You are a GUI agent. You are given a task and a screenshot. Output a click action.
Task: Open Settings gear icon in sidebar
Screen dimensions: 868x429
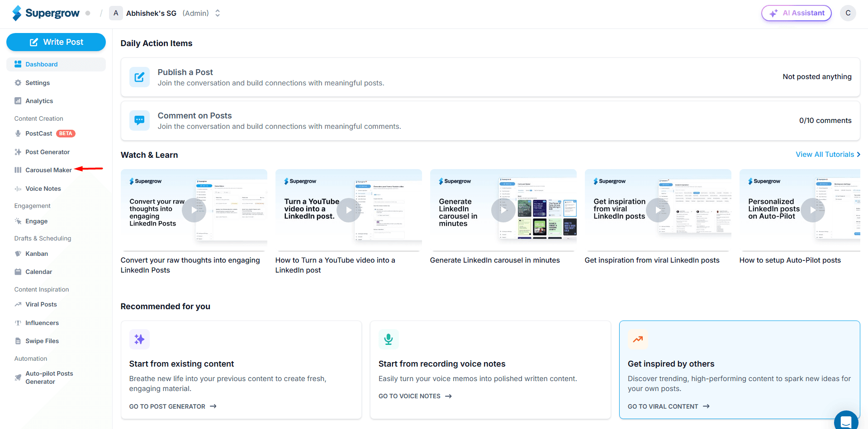[18, 83]
